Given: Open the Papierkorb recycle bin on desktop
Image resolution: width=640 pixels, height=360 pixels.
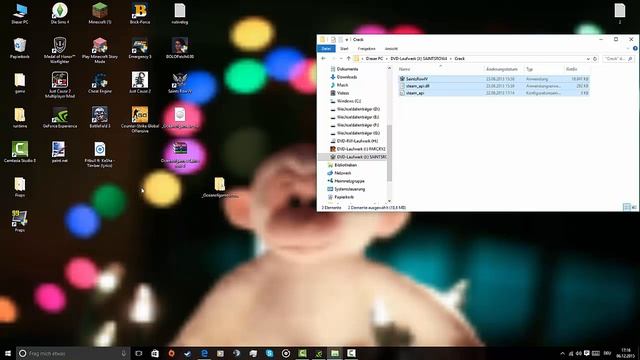Looking at the screenshot, I should pos(20,48).
